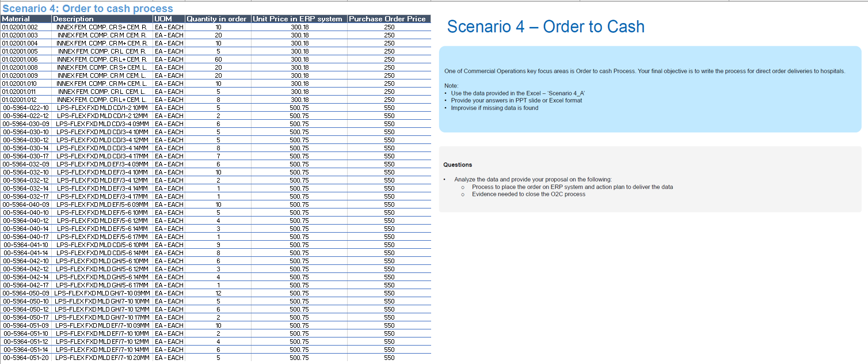This screenshot has width=868, height=364.
Task: Select the Material column header
Action: [25, 18]
